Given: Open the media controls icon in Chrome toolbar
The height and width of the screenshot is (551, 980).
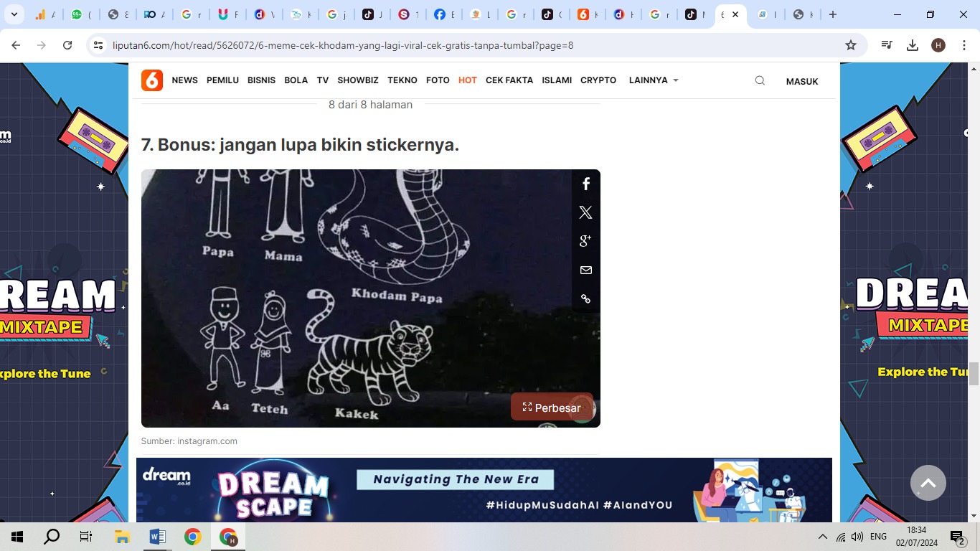Looking at the screenshot, I should click(x=886, y=44).
